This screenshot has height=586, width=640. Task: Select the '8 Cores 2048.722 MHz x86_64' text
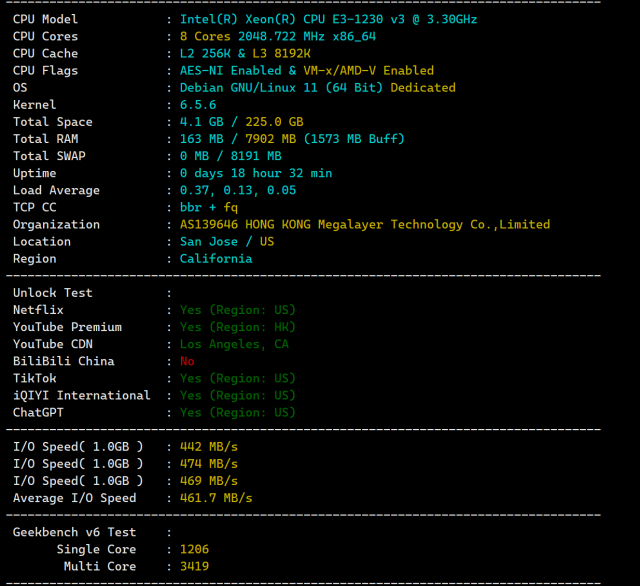coord(278,36)
